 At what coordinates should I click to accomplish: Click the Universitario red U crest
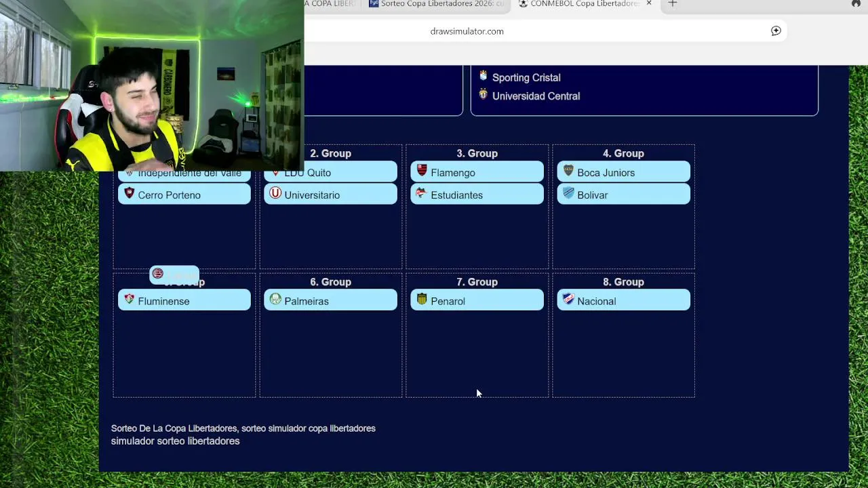coord(275,193)
